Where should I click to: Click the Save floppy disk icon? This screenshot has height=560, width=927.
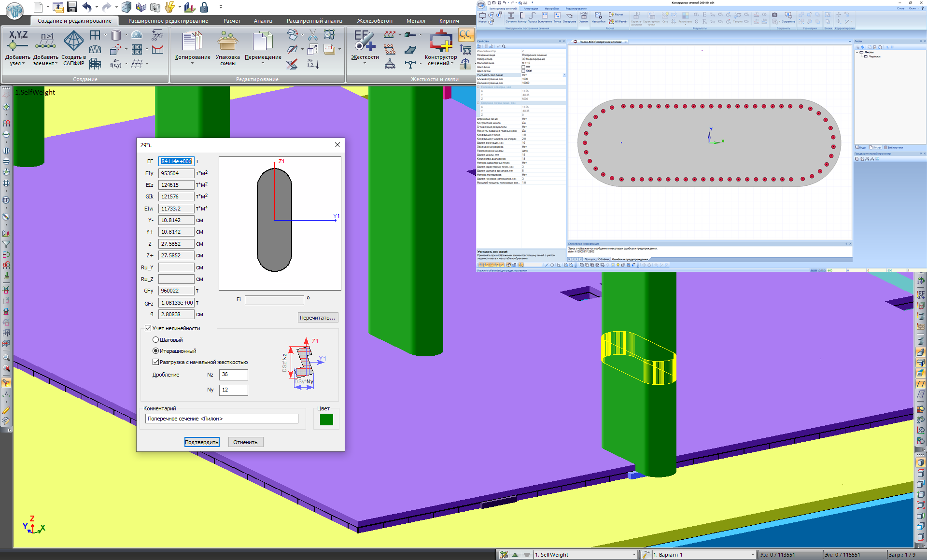pyautogui.click(x=72, y=7)
